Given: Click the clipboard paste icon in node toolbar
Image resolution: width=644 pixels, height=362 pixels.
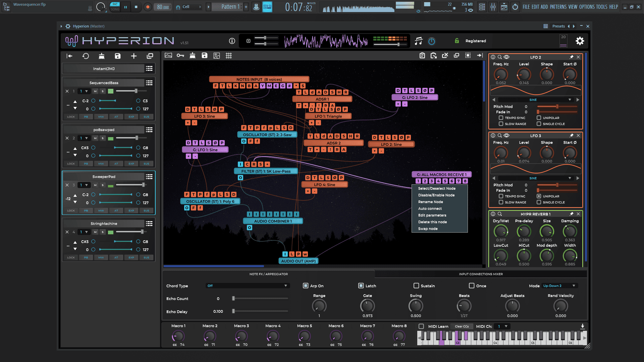Looking at the screenshot, I should [x=422, y=55].
